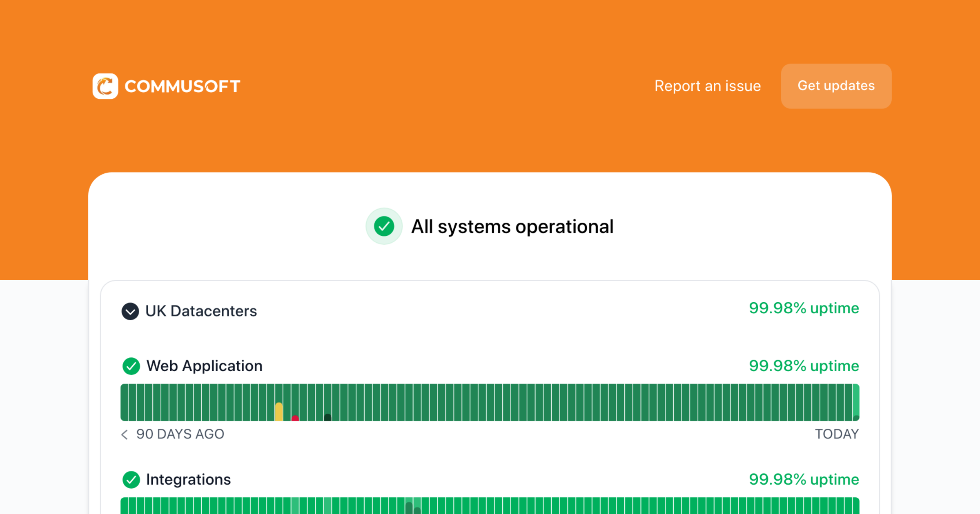Click the dark circle icon beside UK Datacenters

point(130,311)
